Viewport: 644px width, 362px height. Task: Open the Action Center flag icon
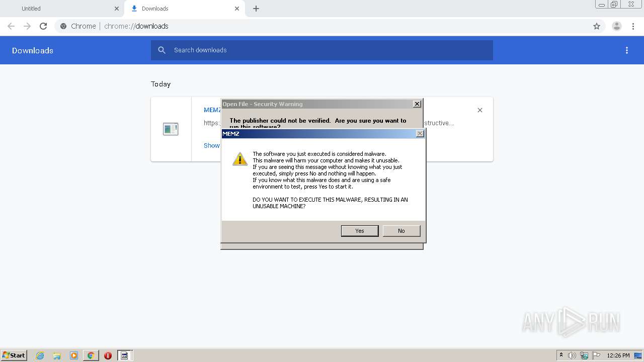pos(596,355)
